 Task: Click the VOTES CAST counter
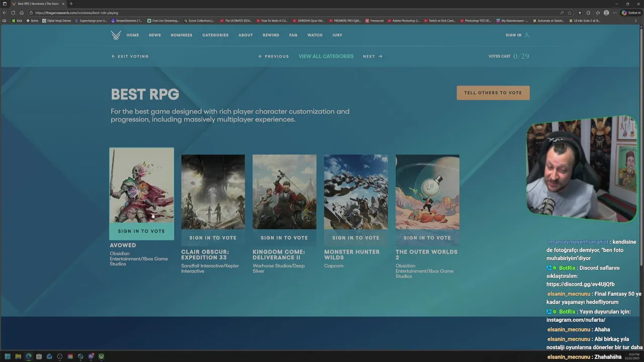pyautogui.click(x=509, y=56)
